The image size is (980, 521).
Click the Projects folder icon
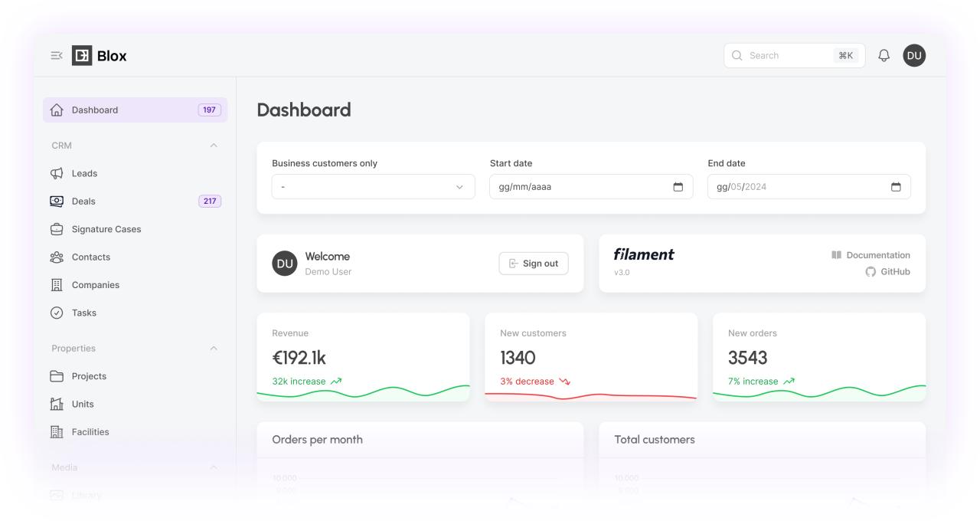(57, 376)
